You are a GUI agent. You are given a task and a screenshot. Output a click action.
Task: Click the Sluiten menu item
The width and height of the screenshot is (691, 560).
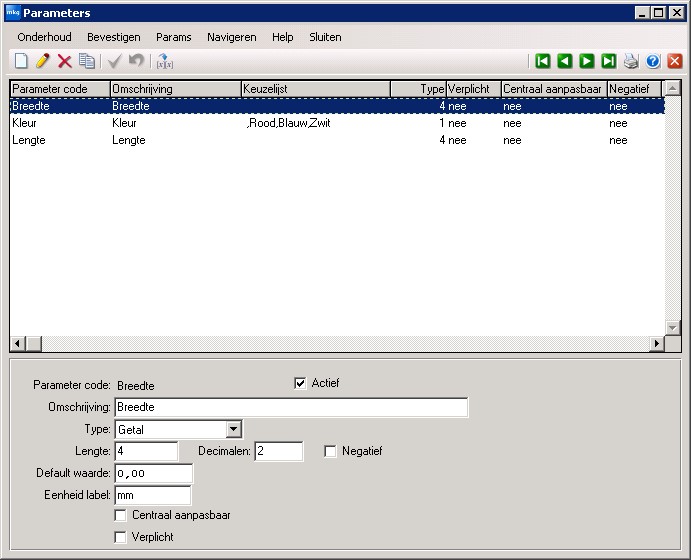tap(325, 37)
